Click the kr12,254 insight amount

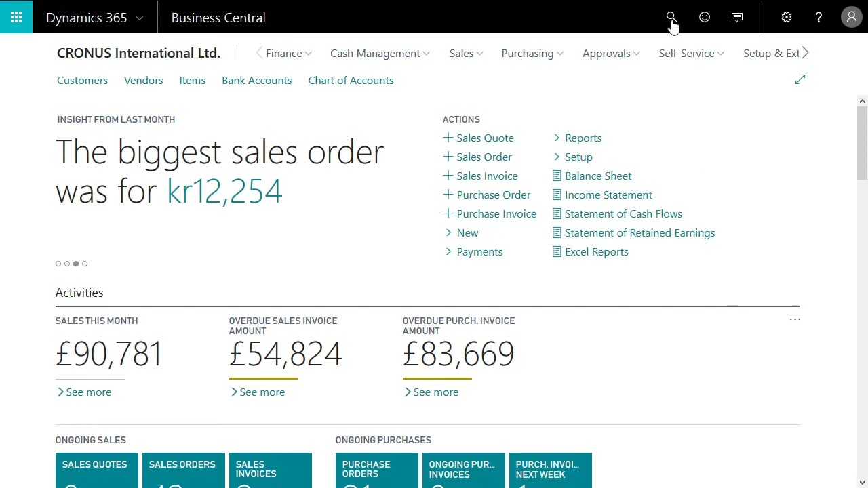coord(224,191)
